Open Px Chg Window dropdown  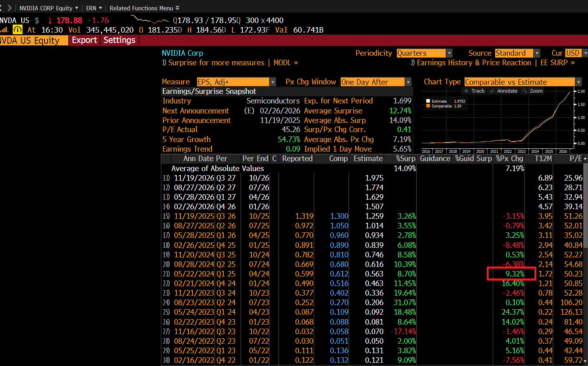408,82
